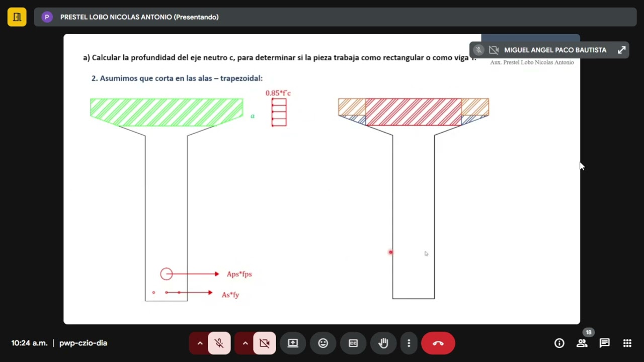
Task: Show the people participants list
Action: pos(582,343)
